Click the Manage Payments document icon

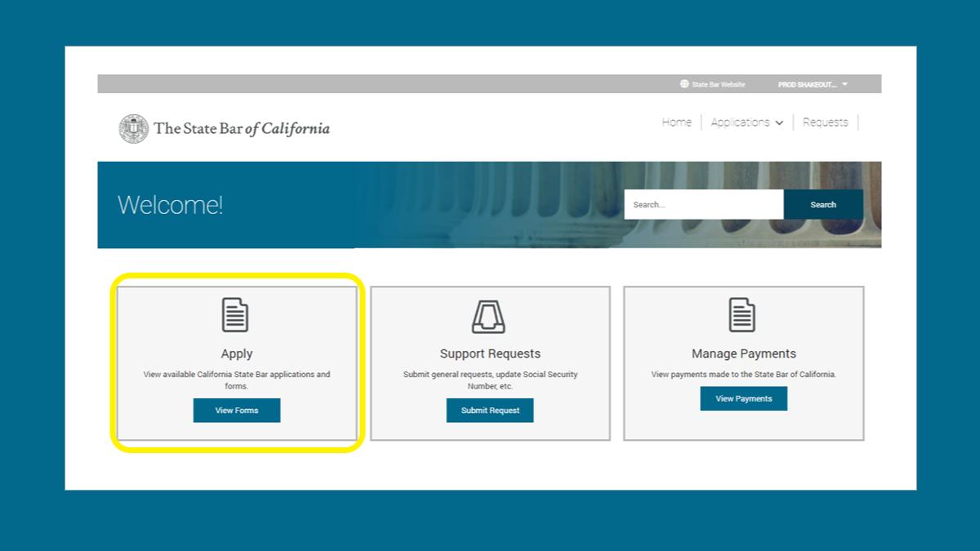[742, 315]
